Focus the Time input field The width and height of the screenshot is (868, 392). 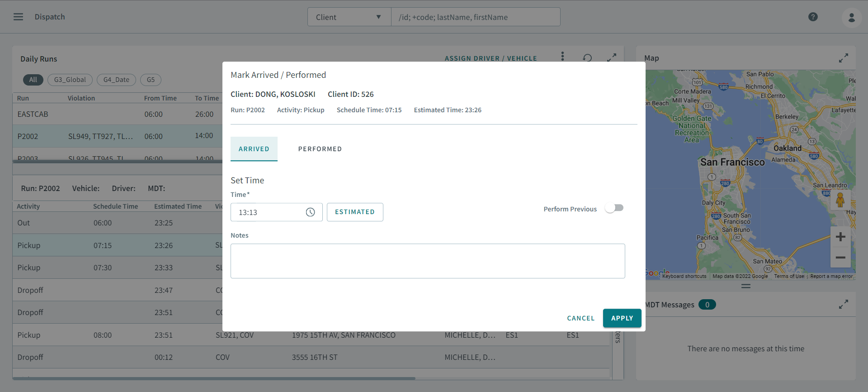(x=277, y=212)
